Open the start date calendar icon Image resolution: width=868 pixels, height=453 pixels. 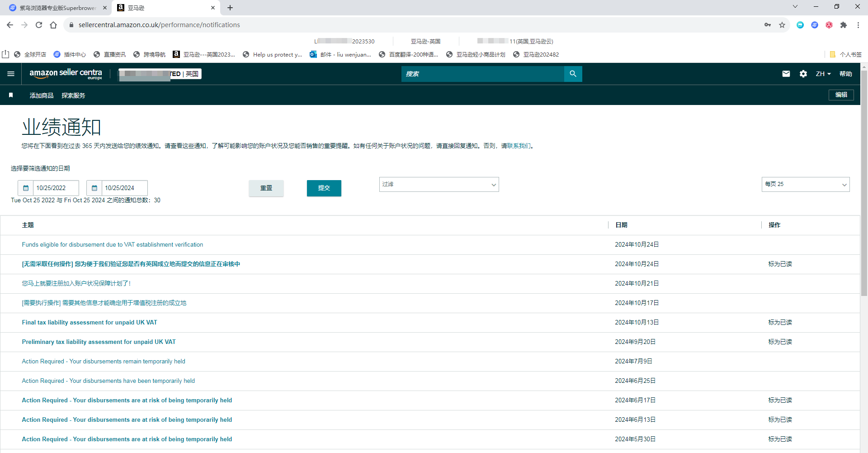tap(26, 188)
